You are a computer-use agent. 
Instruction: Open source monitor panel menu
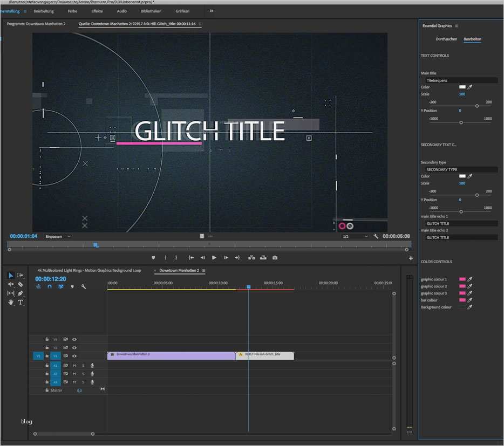[200, 24]
